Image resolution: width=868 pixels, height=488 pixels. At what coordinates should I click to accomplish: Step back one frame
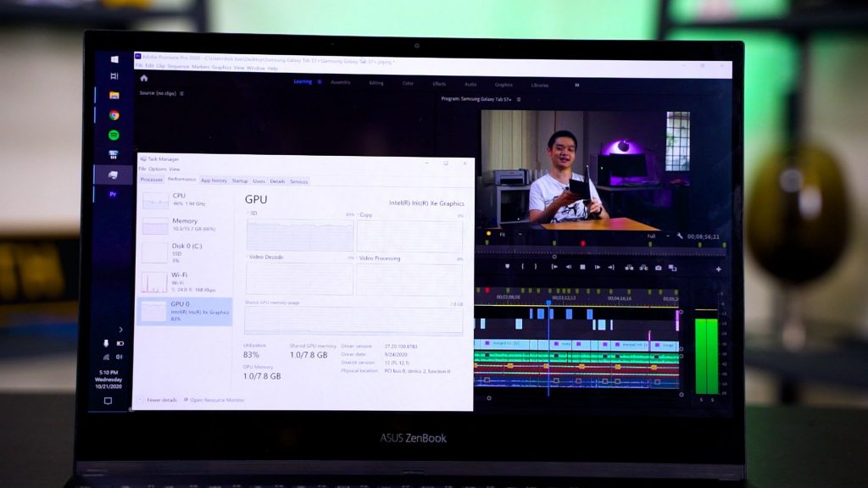[x=569, y=267]
